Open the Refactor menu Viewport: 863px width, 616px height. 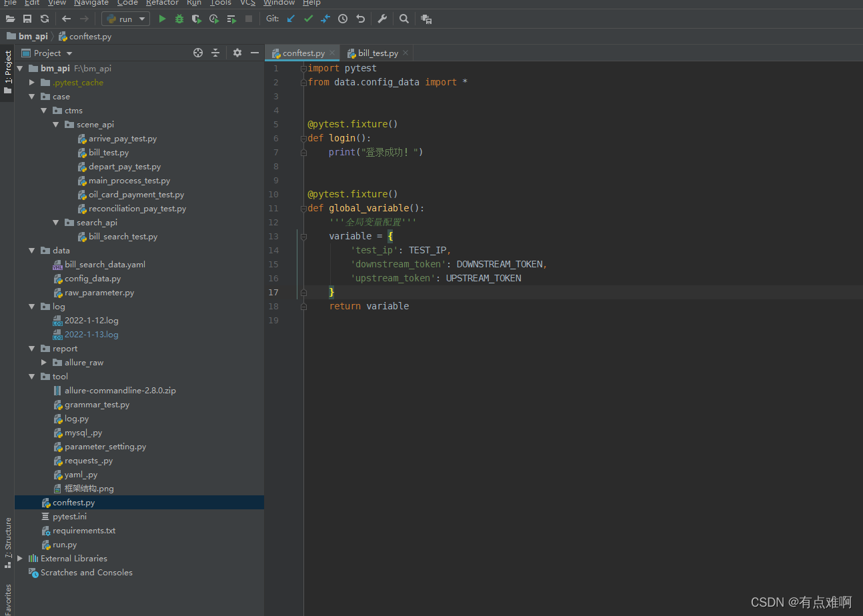pyautogui.click(x=162, y=3)
